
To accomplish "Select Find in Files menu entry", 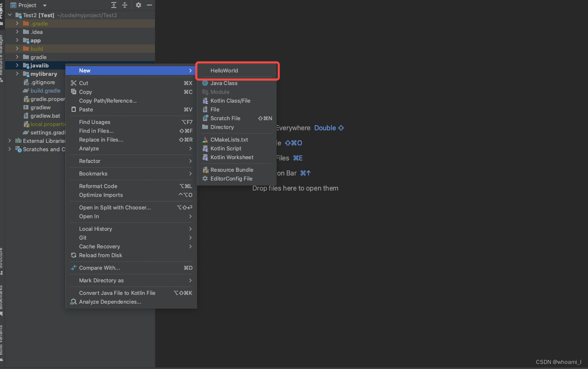I will 131,131.
